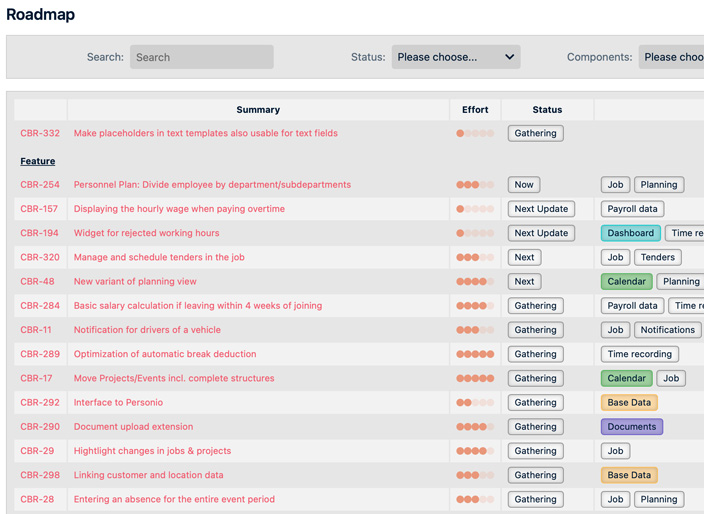The width and height of the screenshot is (704, 514).
Task: Click the Notifications component tag
Action: point(667,330)
